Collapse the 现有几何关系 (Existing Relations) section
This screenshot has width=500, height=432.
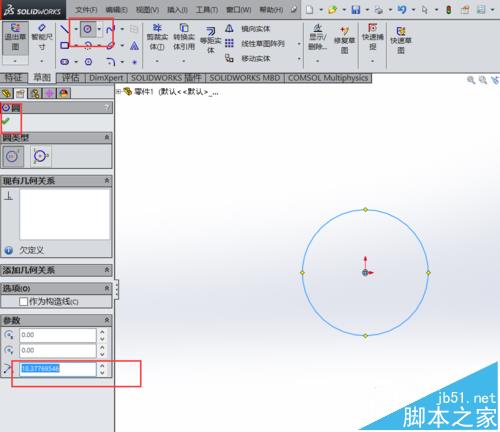pyautogui.click(x=107, y=180)
